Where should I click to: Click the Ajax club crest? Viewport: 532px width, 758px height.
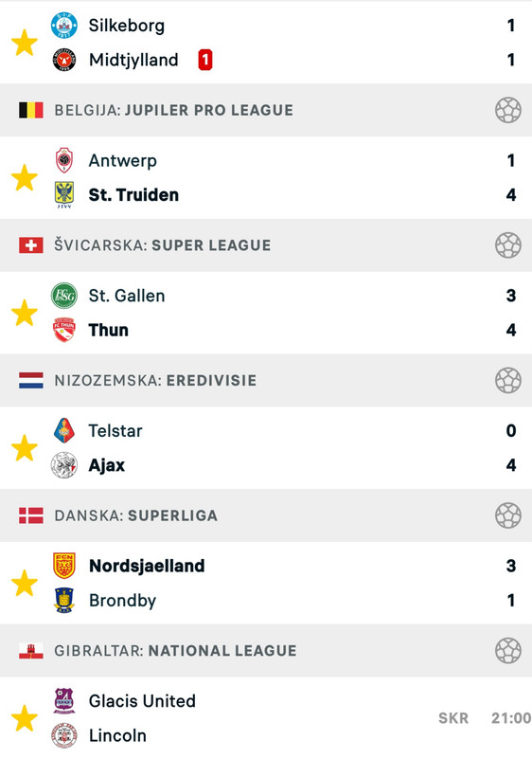click(64, 465)
